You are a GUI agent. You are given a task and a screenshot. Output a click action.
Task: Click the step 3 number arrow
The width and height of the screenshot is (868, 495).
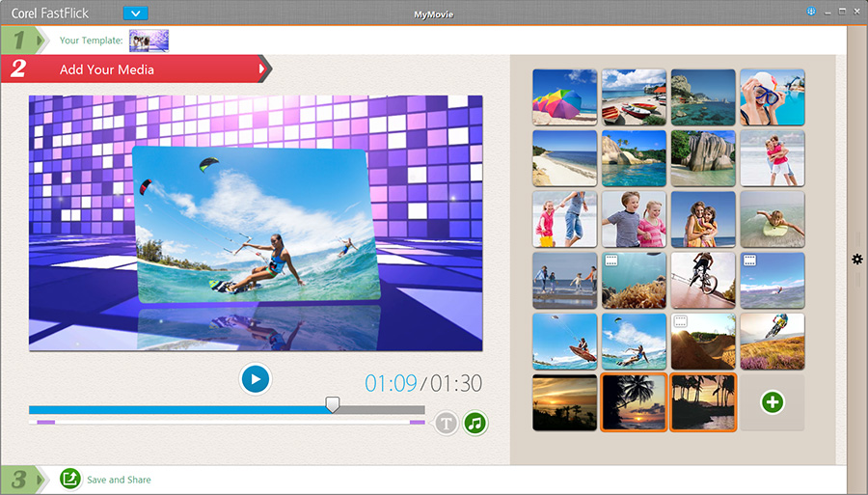tap(23, 480)
